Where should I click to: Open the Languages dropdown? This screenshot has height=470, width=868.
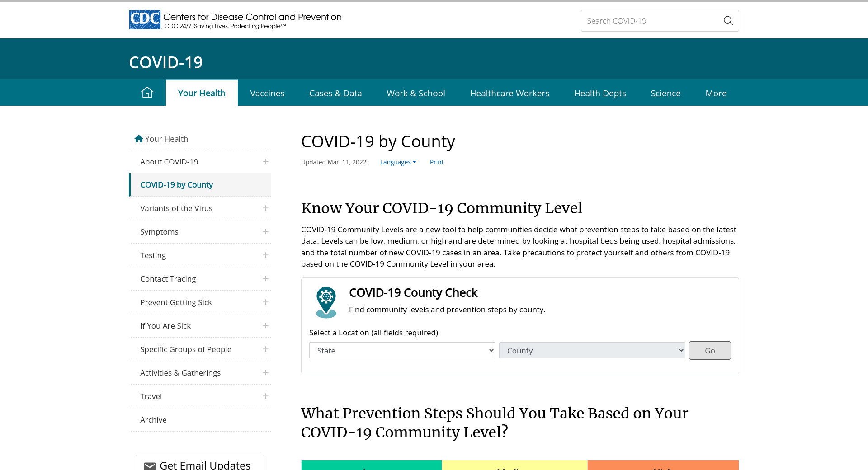click(x=398, y=162)
